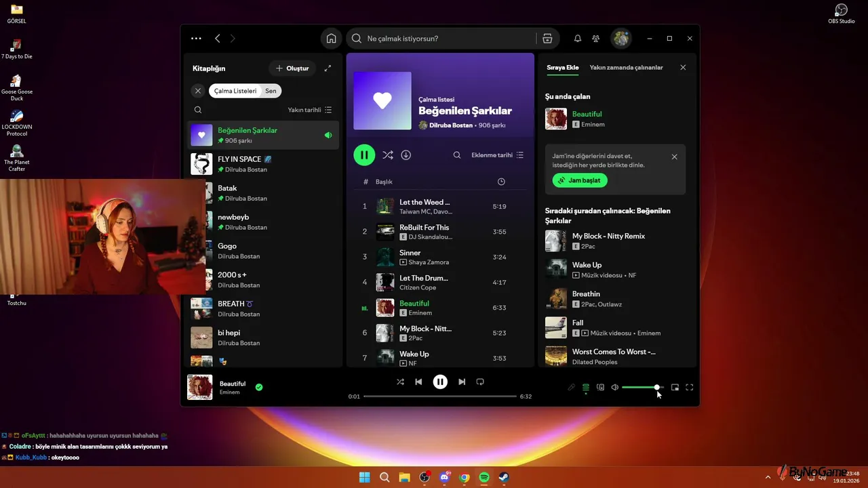Pause with the large green button
The height and width of the screenshot is (488, 868).
[364, 155]
